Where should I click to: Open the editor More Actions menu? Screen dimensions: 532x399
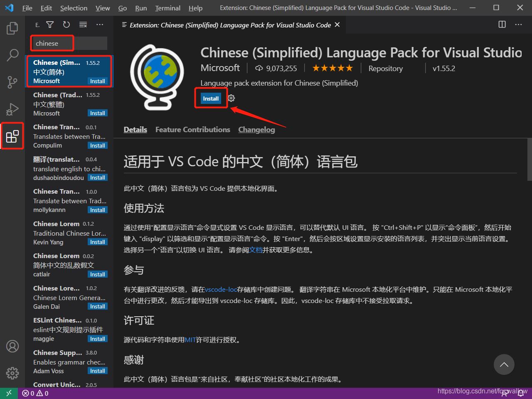(518, 25)
